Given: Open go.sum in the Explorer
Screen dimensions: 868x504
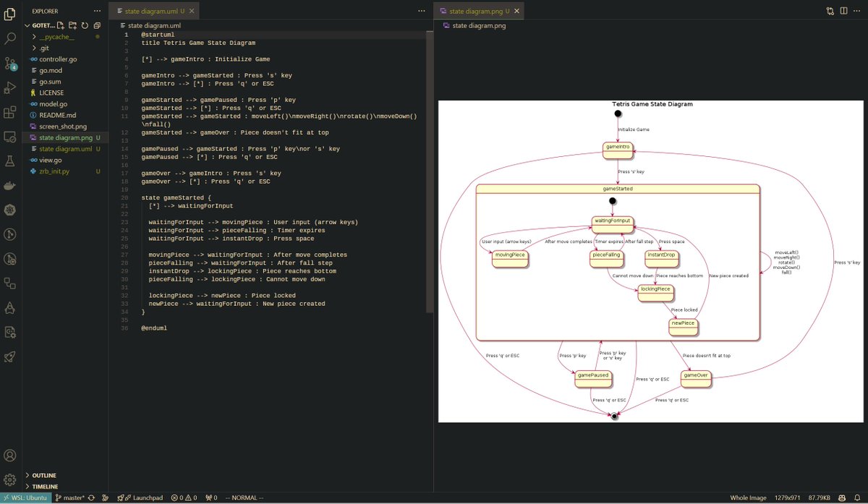Looking at the screenshot, I should pyautogui.click(x=64, y=82).
